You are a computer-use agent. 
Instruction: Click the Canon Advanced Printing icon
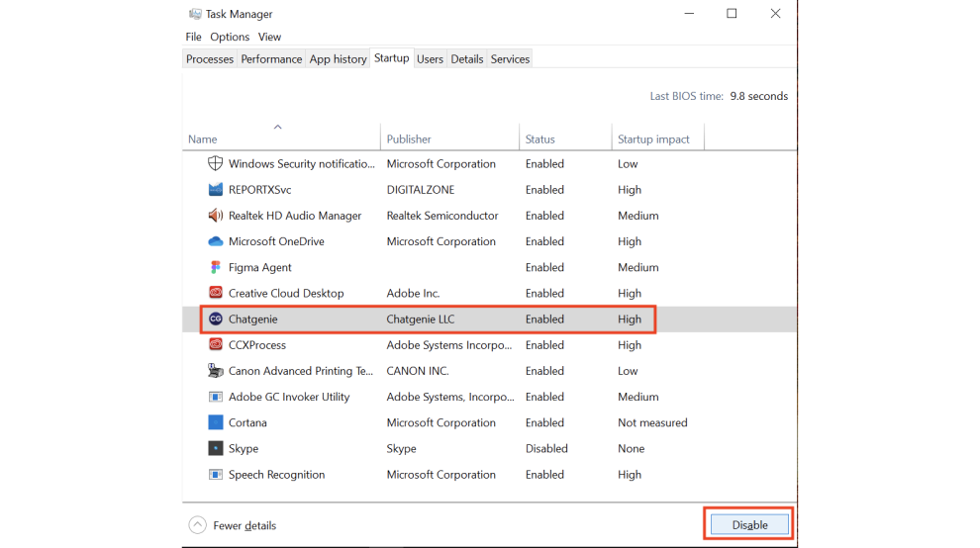(215, 371)
